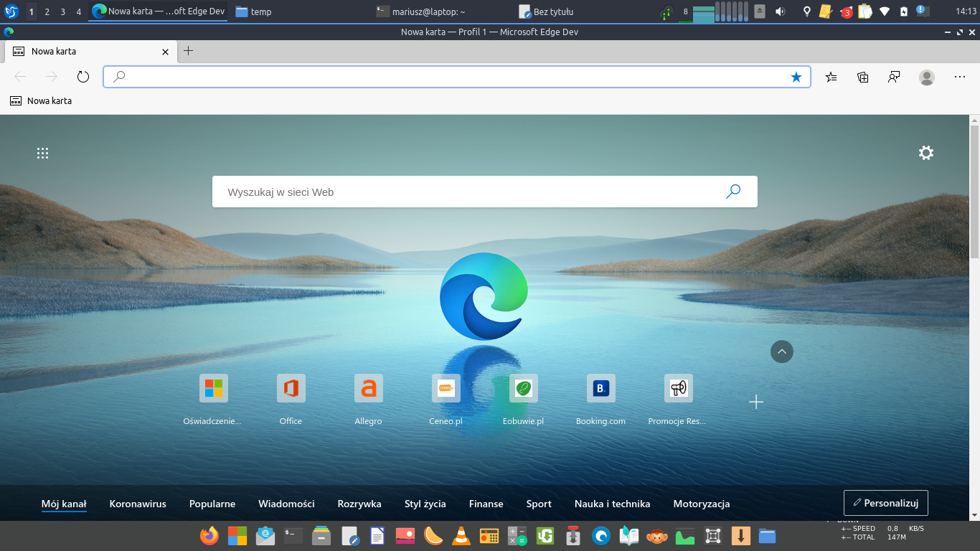The height and width of the screenshot is (551, 980).
Task: Click the volume speaker icon in system tray
Action: (x=781, y=11)
